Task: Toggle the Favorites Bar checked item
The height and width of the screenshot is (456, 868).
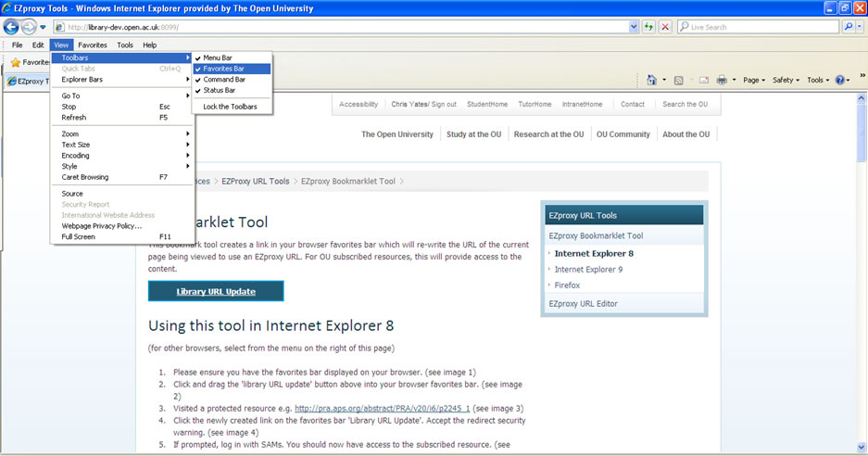Action: tap(232, 69)
